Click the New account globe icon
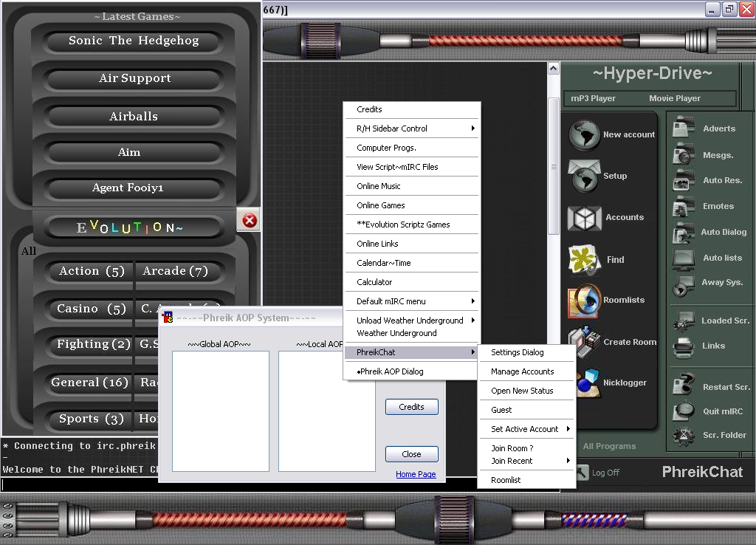Viewport: 756px width, 545px height. pyautogui.click(x=584, y=134)
